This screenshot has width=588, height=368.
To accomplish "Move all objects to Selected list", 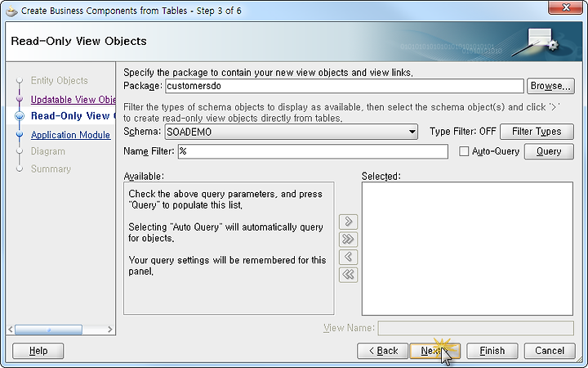I will pyautogui.click(x=348, y=239).
